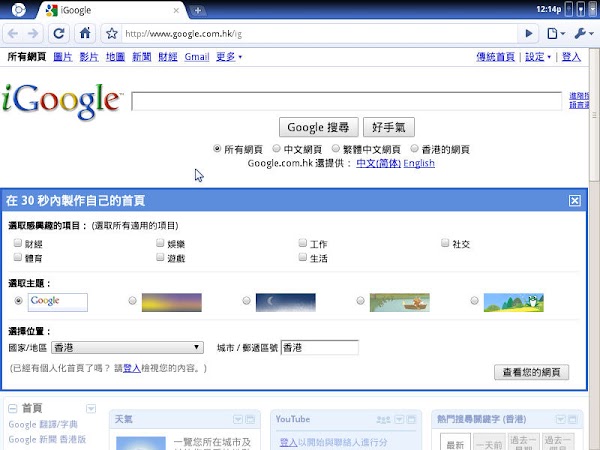
Task: Open Gmail in top navigation
Action: (x=197, y=57)
